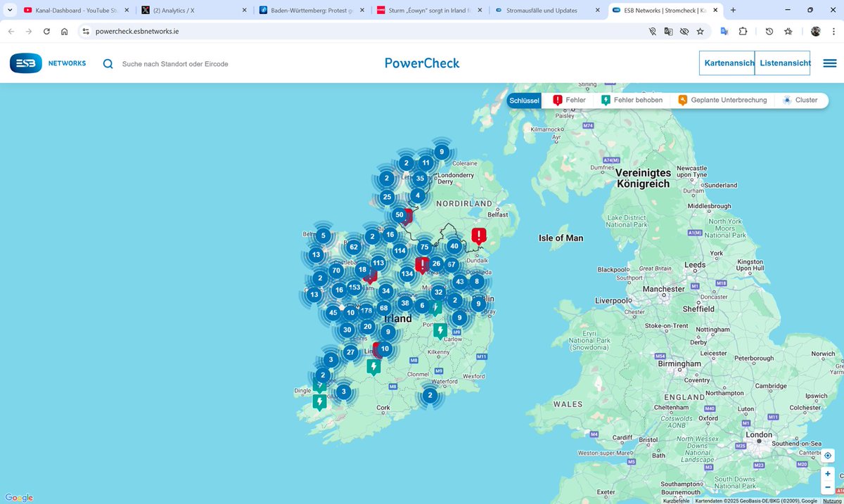Click the ESB Networks logo
The width and height of the screenshot is (844, 504).
coord(25,63)
